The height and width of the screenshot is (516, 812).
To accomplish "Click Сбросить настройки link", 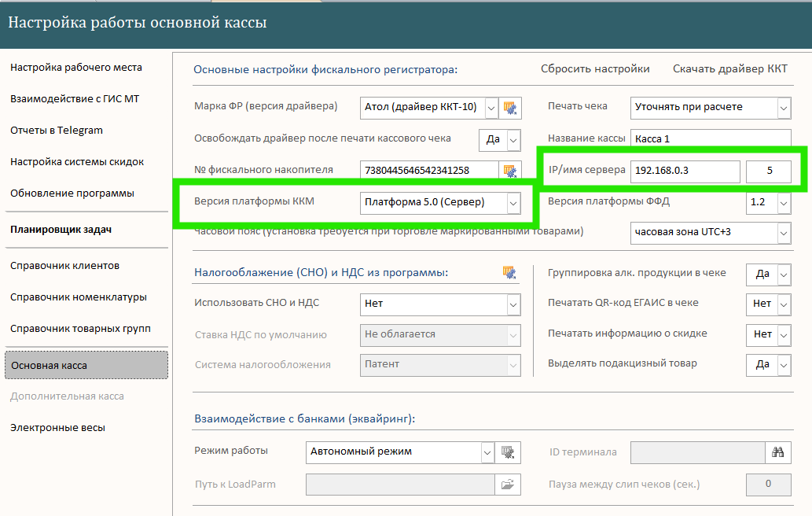I will click(595, 69).
